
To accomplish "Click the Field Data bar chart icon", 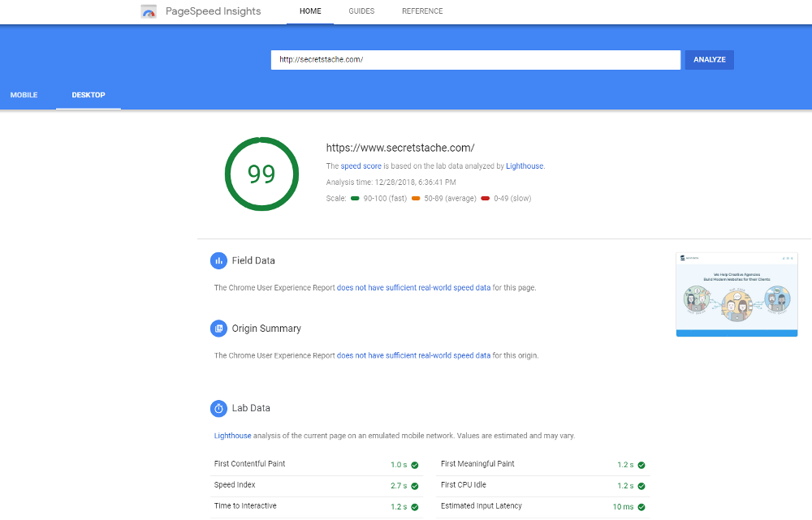I will coord(218,260).
